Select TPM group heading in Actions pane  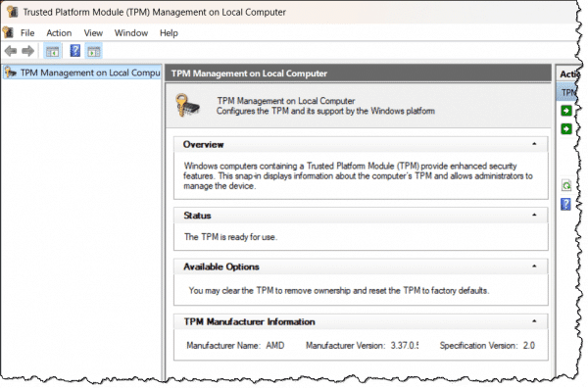[x=567, y=92]
